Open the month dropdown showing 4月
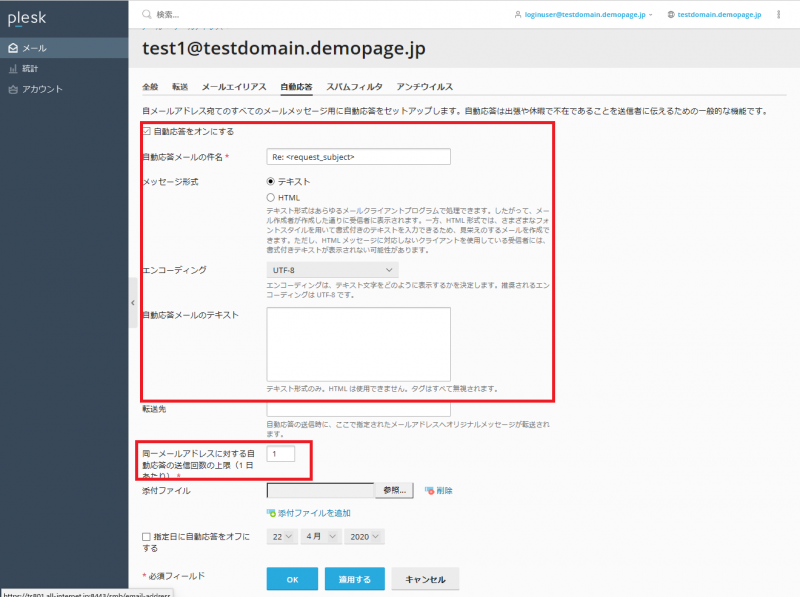This screenshot has height=597, width=800. click(x=320, y=537)
